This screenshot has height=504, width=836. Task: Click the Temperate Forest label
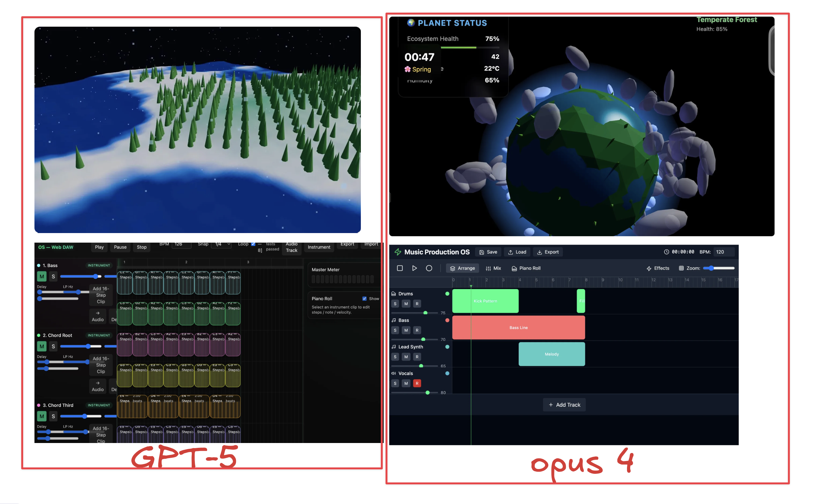727,20
